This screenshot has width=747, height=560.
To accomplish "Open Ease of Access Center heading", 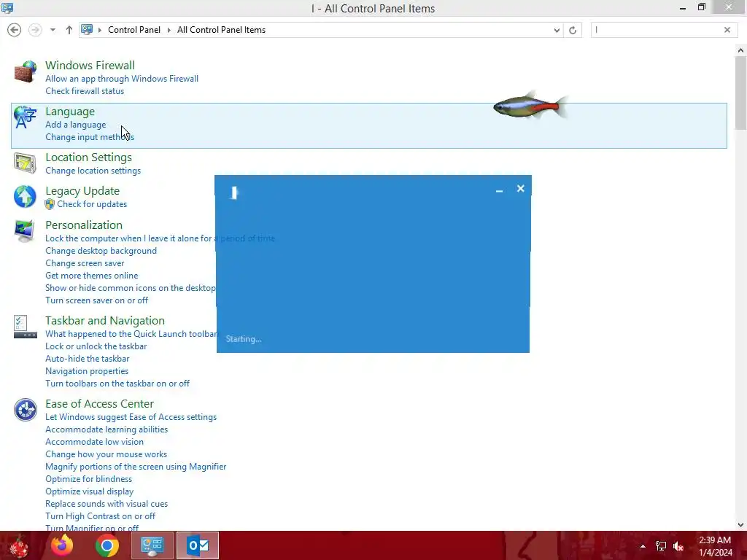I will tap(99, 404).
